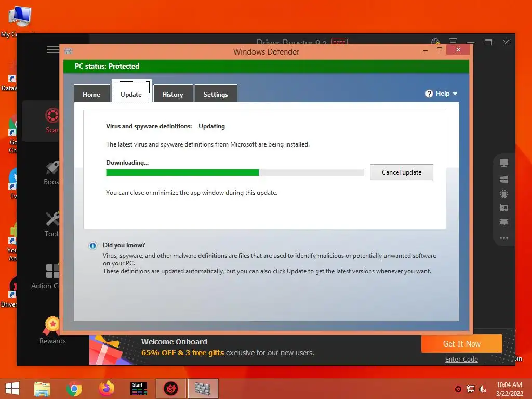The image size is (532, 399).
Task: Open Action Center in Driver Booster sidebar
Action: 46,276
